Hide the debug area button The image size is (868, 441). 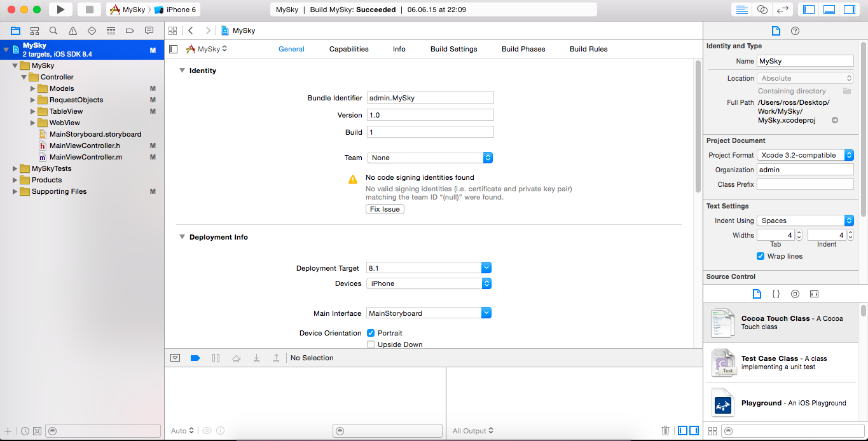coord(175,358)
